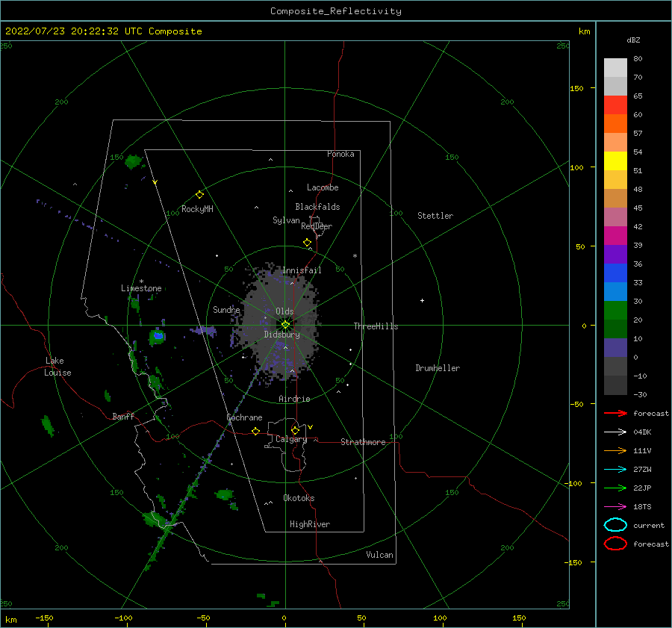This screenshot has height=628, width=672.
Task: Pick the light grey 70-80 dBZ swatch
Action: click(x=615, y=68)
